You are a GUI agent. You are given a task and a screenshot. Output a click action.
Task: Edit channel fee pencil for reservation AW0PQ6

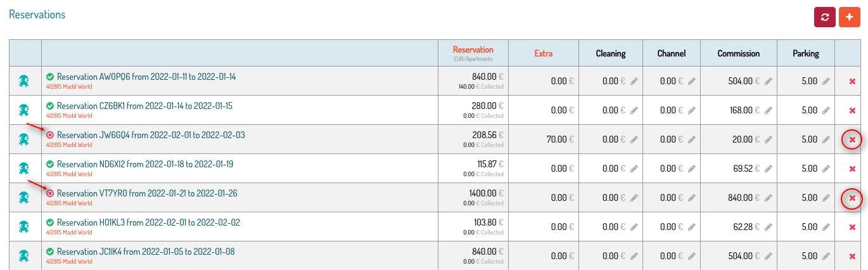click(692, 81)
